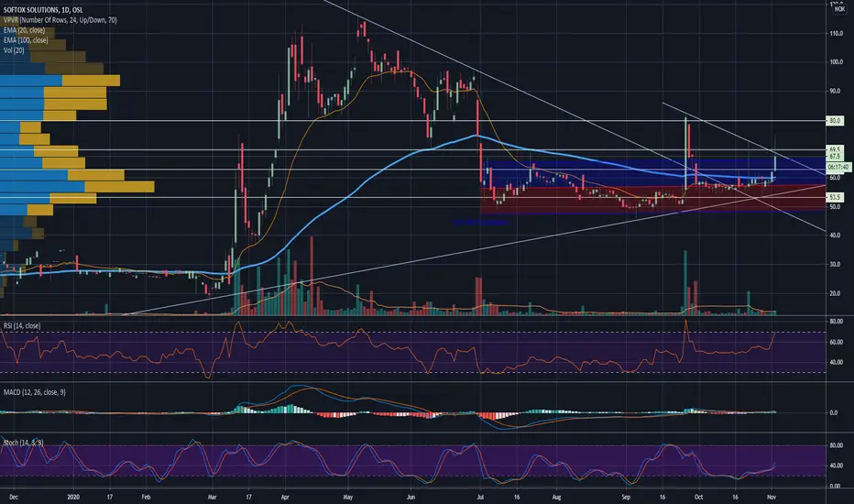
Task: Click the 20.0 price axis value
Action: coord(835,293)
